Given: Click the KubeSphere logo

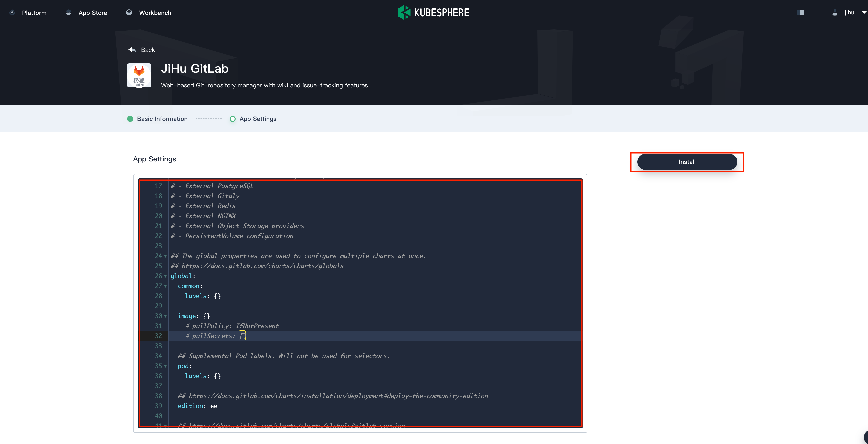Looking at the screenshot, I should pos(433,13).
